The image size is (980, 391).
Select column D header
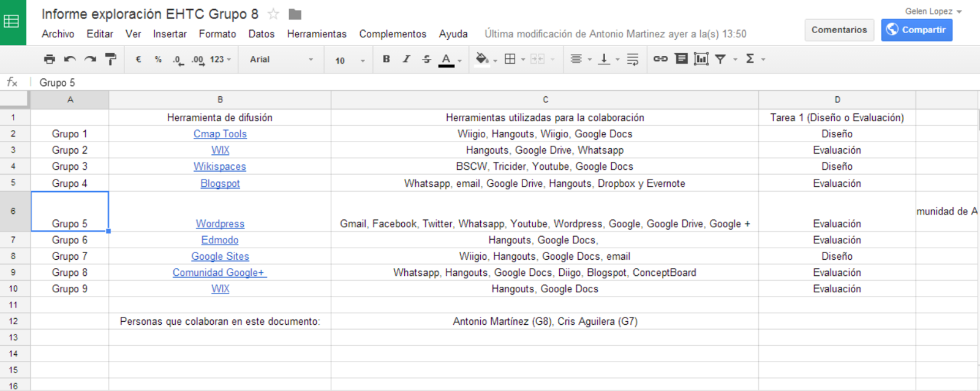837,100
